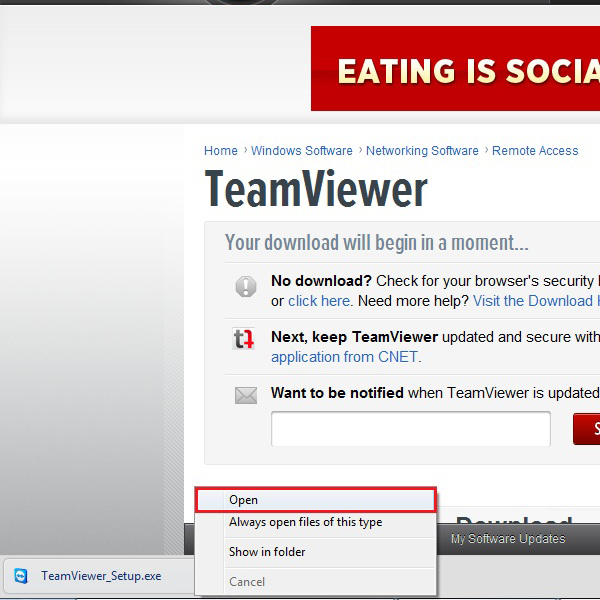
Task: Click the Cancel menu entry
Action: coord(316,582)
